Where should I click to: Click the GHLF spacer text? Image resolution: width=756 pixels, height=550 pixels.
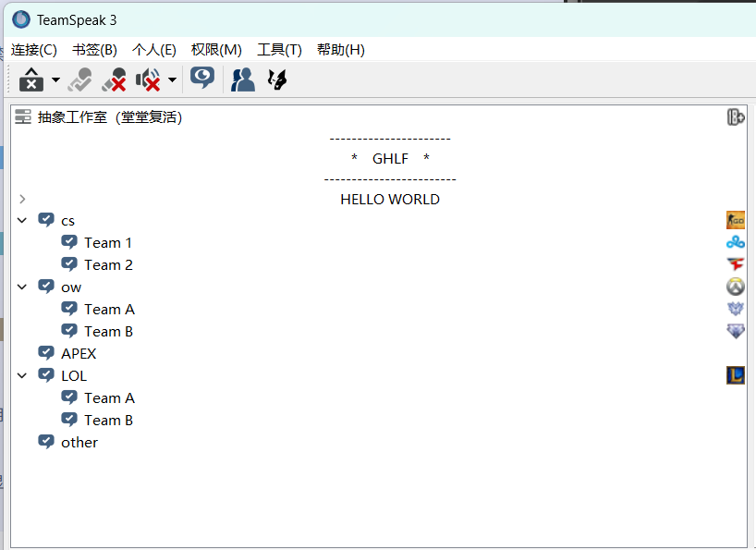pos(391,158)
